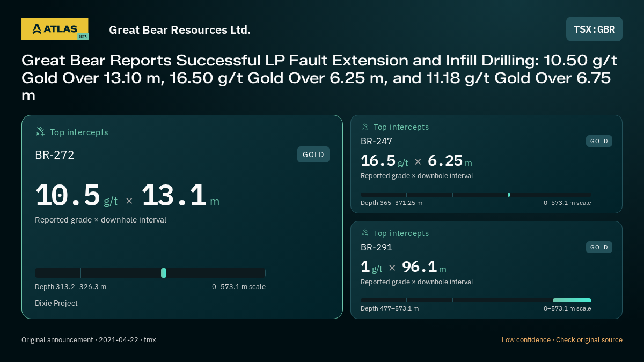This screenshot has height=362, width=644.
Task: Click the drill icon in BR-247 card
Action: point(365,127)
